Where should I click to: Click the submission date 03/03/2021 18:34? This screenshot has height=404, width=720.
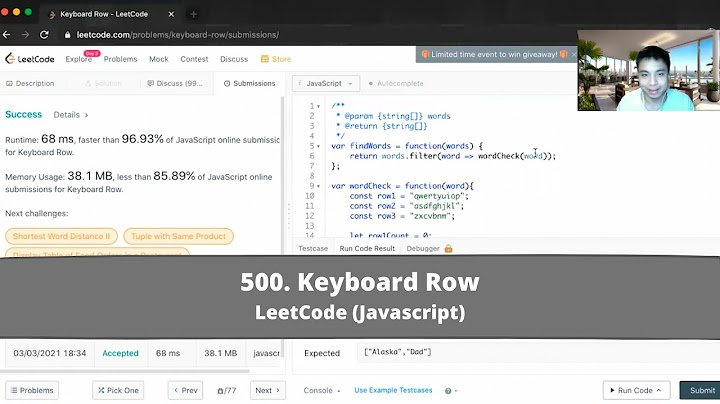pos(50,353)
